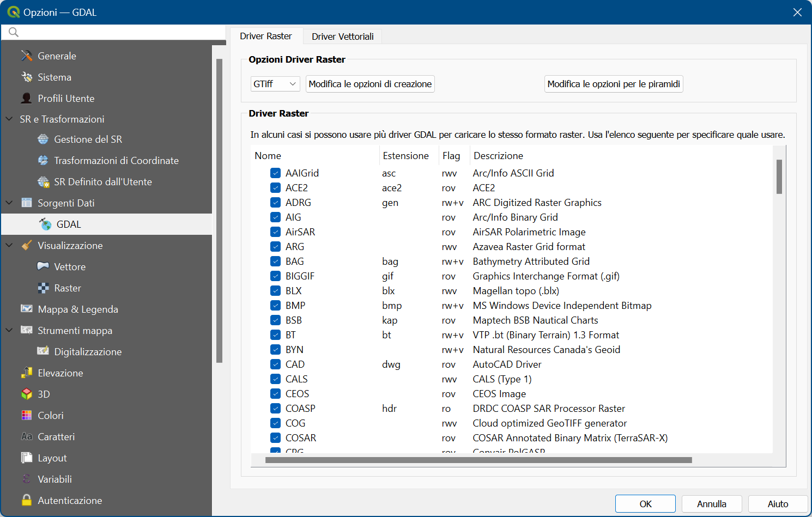Click the Variabili epsilon icon
Screen dimensions: 812x517
pos(27,479)
